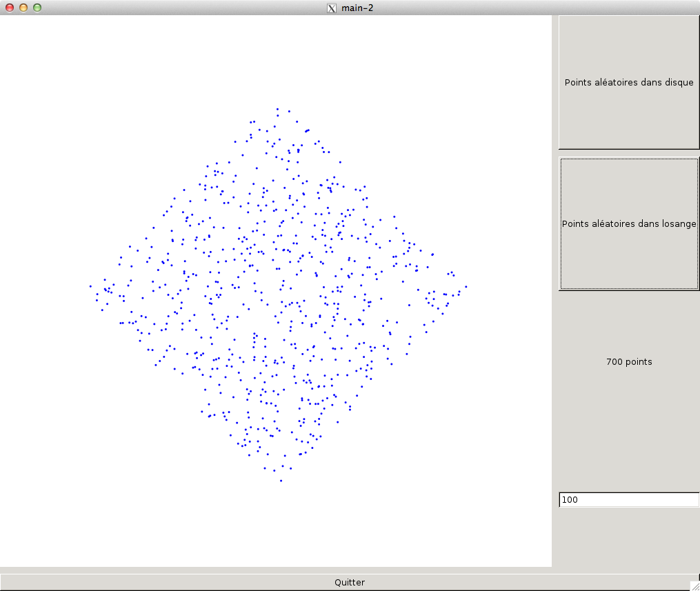Maximize the window with the green button
Image resolution: width=700 pixels, height=591 pixels.
coord(37,8)
